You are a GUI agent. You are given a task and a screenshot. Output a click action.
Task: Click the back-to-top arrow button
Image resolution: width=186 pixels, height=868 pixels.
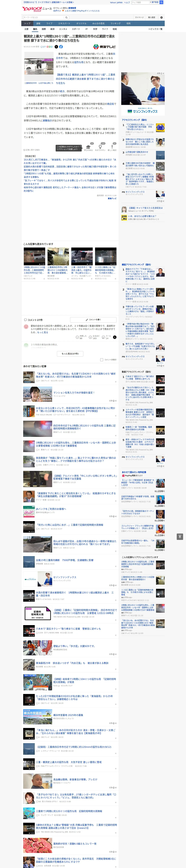click(180, 536)
